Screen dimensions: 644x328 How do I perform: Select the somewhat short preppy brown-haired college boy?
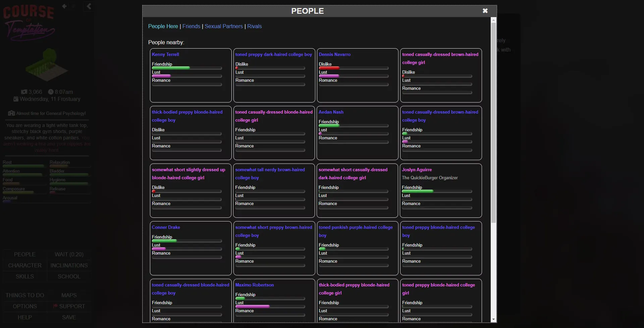274,231
